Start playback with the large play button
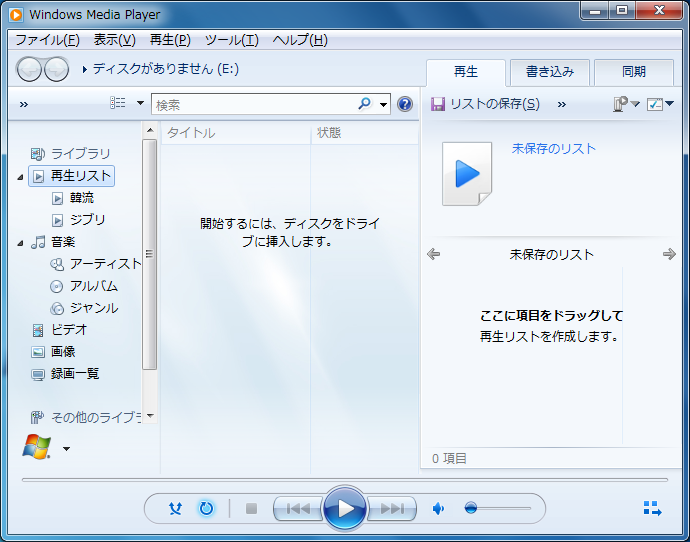Viewport: 690px width, 542px height. (345, 509)
